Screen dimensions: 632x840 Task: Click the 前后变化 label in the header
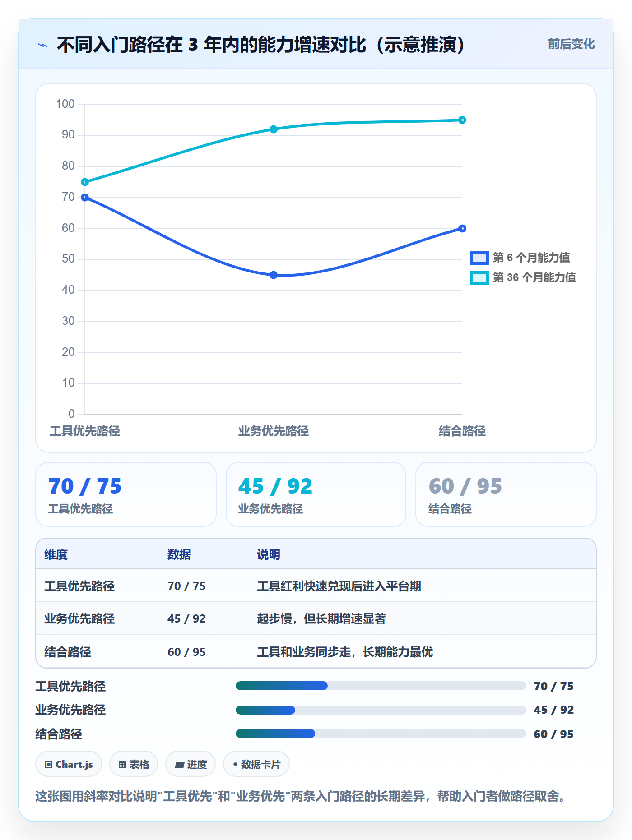coord(571,44)
